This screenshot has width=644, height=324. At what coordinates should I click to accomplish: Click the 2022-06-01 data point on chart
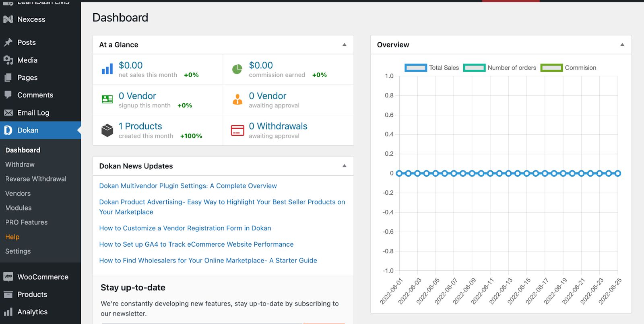coord(399,173)
